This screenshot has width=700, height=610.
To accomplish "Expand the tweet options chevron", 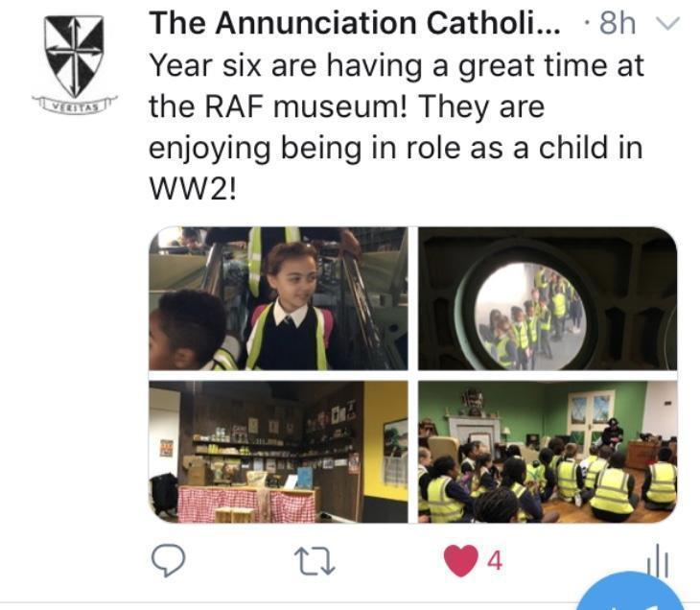I will [x=667, y=23].
